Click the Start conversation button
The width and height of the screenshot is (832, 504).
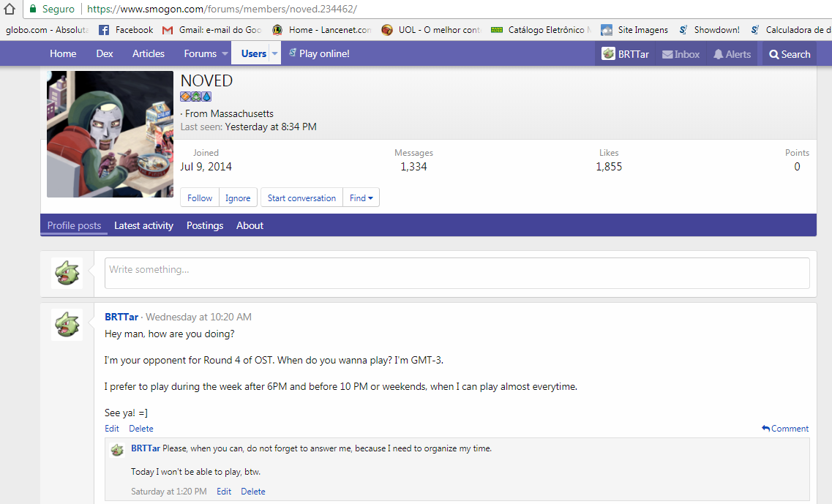click(301, 198)
